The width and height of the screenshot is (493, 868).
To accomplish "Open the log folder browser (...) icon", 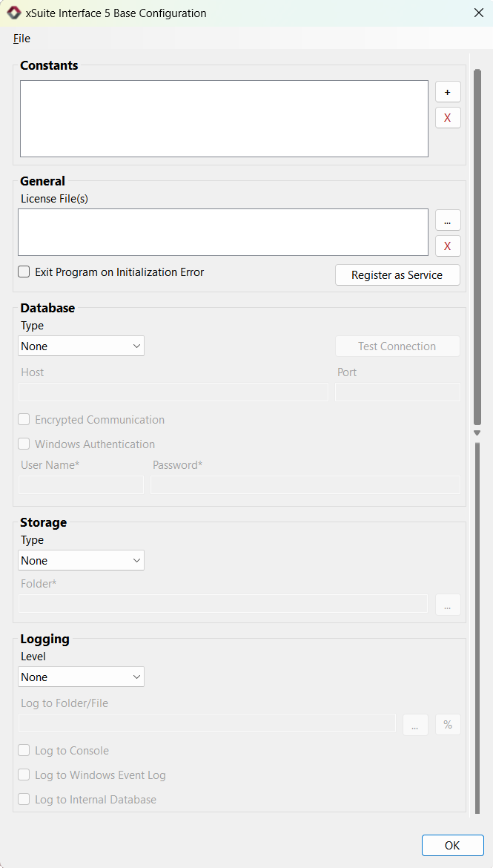I will [x=415, y=724].
